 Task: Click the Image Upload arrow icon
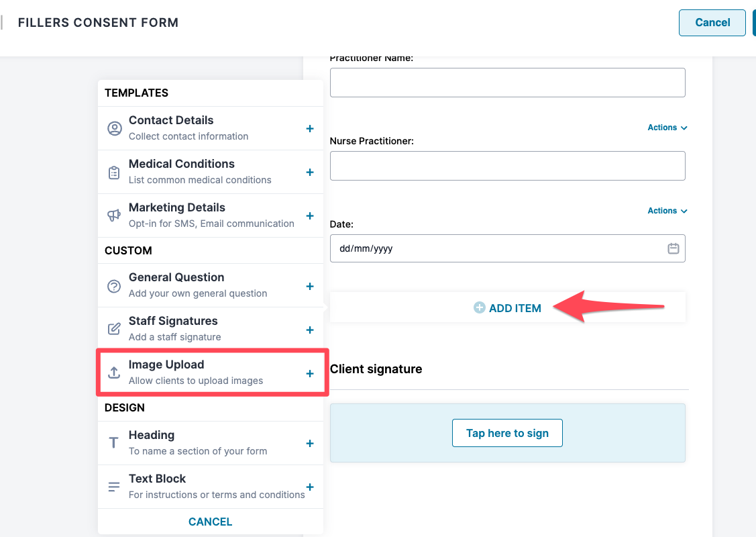click(x=115, y=373)
